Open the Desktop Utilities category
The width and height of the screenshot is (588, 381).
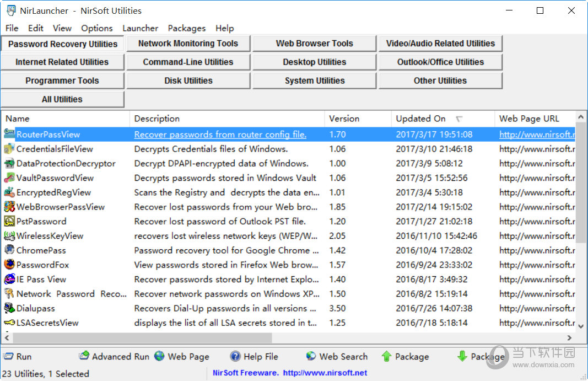[x=315, y=62]
